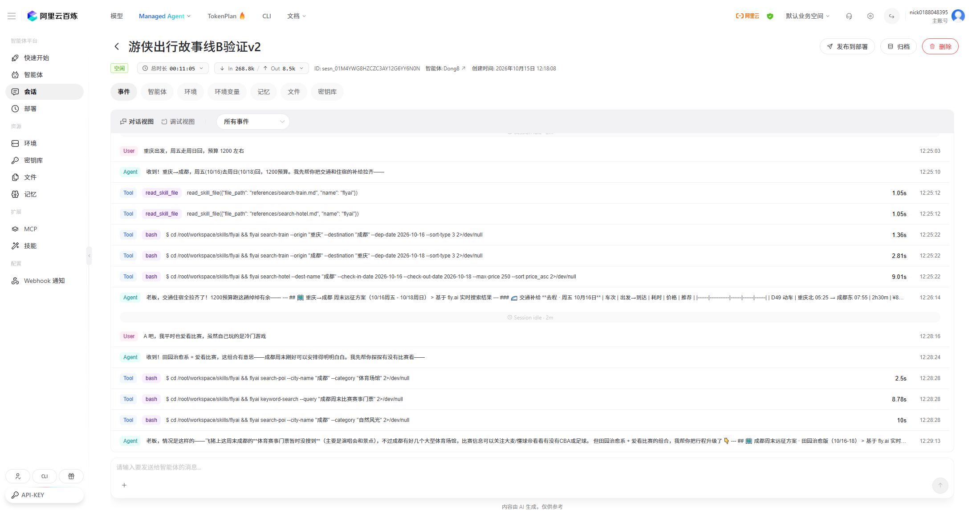The height and width of the screenshot is (511, 980).
Task: Open 快速开始 in the sidebar
Action: (x=45, y=58)
